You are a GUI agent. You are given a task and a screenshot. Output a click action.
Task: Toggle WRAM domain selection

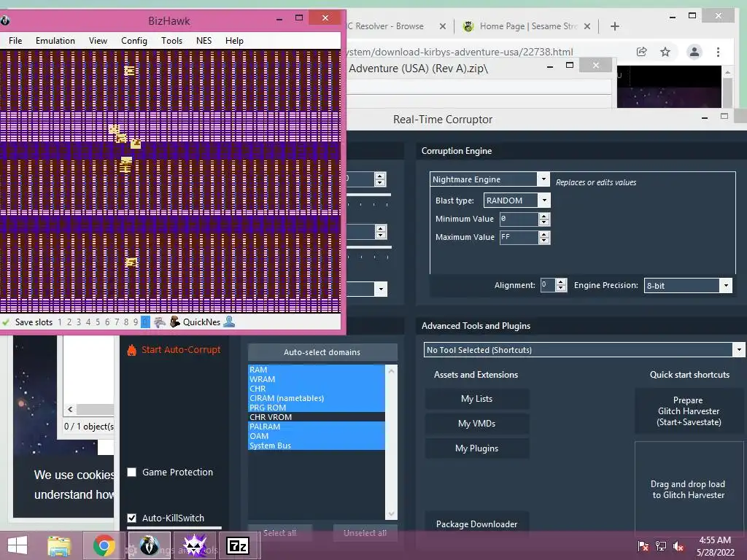pos(317,379)
